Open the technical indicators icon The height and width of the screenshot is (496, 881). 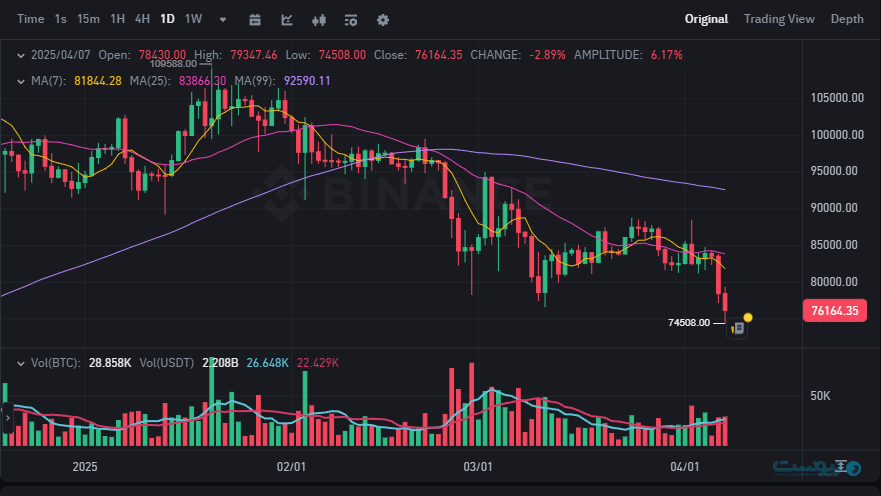[x=287, y=19]
